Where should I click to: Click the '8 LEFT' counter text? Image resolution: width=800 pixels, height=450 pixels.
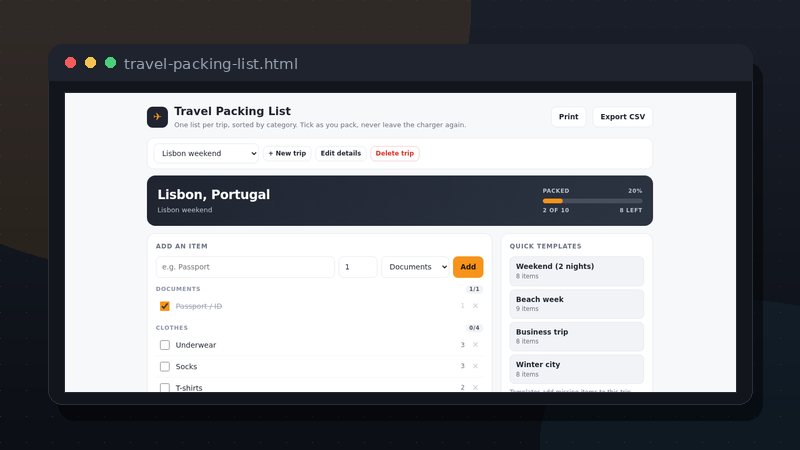point(631,210)
